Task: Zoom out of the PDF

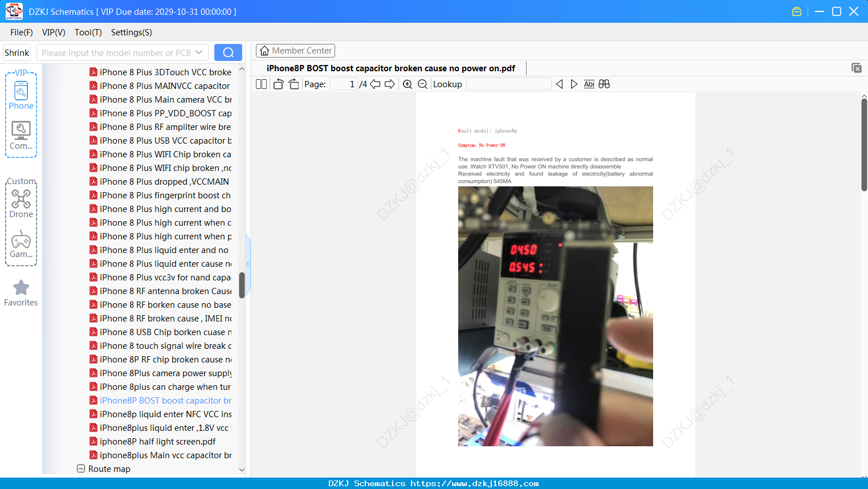Action: 422,84
